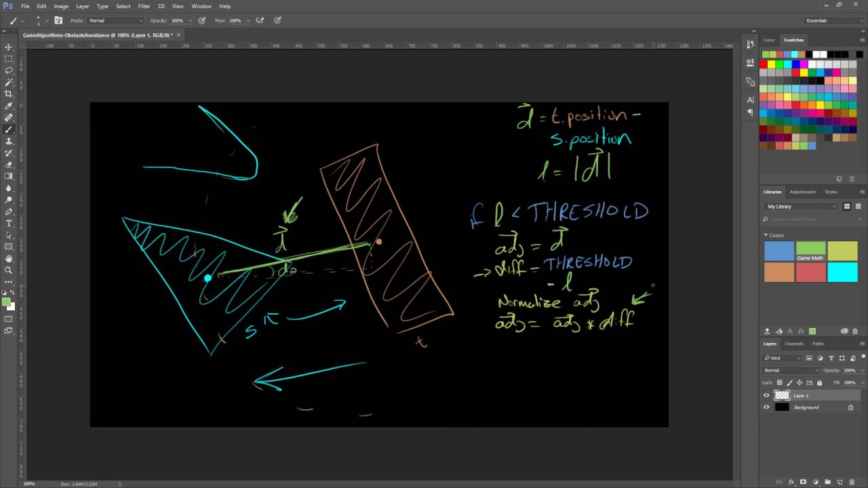Open the File menu

25,6
